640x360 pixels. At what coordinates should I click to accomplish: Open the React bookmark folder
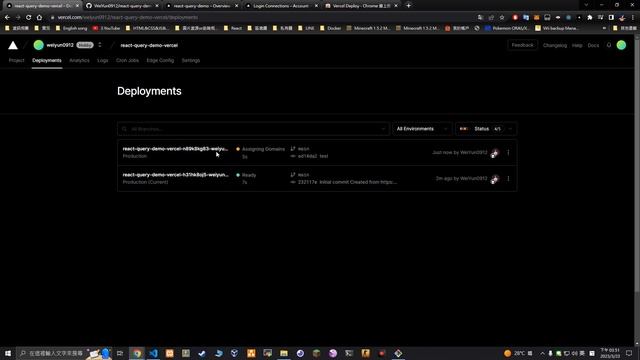[x=233, y=28]
